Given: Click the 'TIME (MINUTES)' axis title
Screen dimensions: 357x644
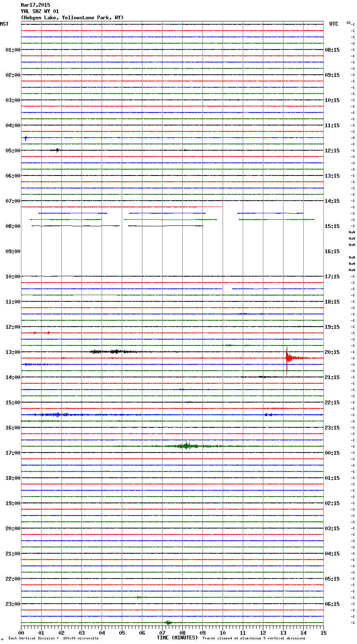Looking at the screenshot, I should [177, 638].
